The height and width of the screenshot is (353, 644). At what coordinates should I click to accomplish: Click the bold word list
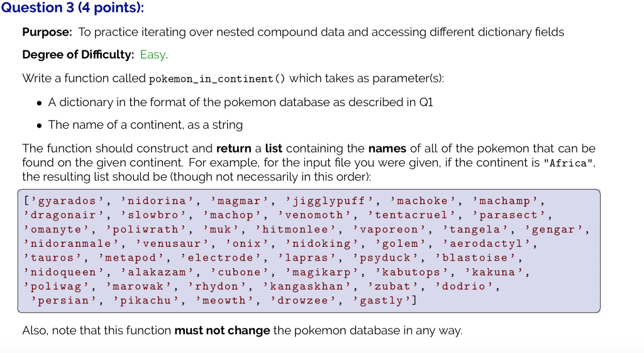click(x=274, y=148)
